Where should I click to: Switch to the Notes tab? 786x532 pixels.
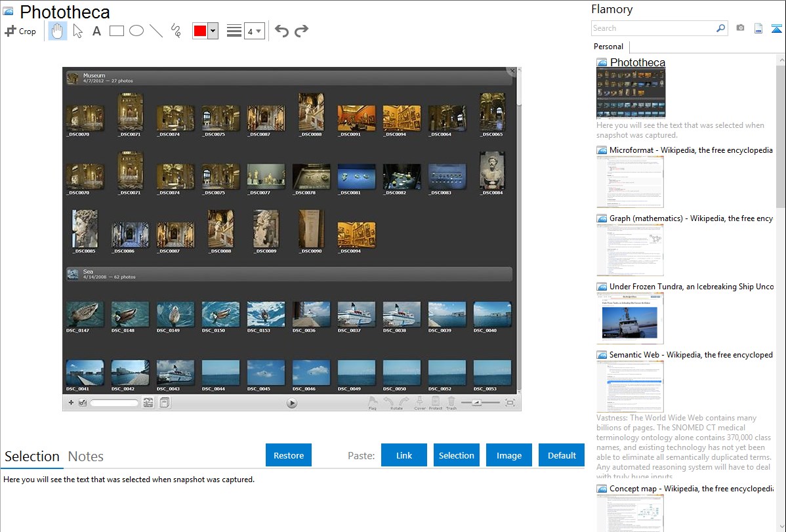(x=86, y=457)
